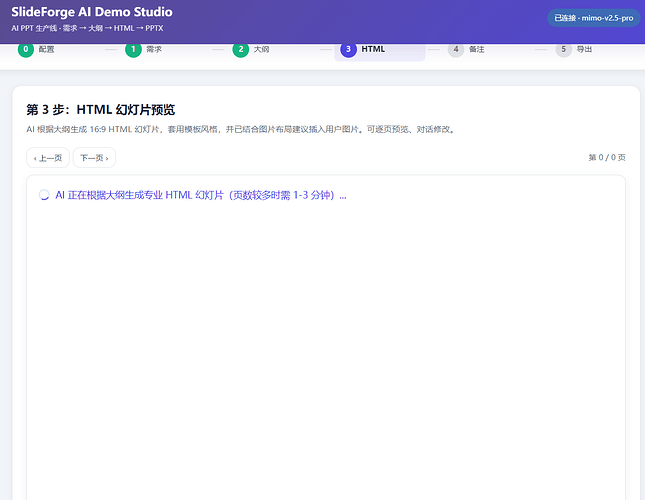This screenshot has height=500, width=645.
Task: Click the heading 第 3 步: HTML 幻灯片预览
Action: (101, 110)
